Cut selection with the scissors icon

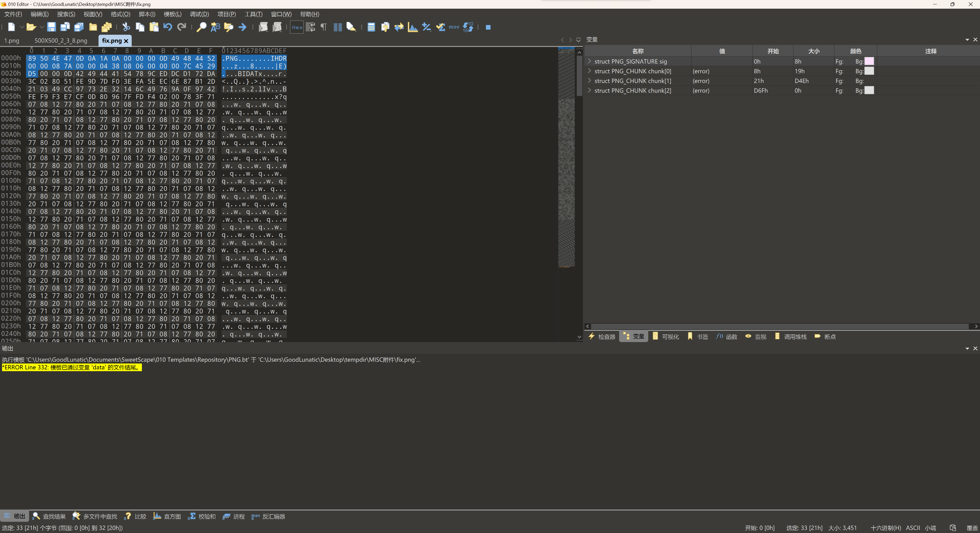[x=126, y=27]
